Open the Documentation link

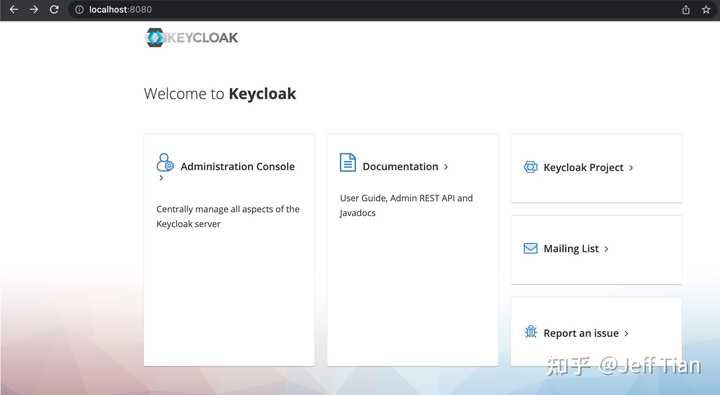point(400,167)
